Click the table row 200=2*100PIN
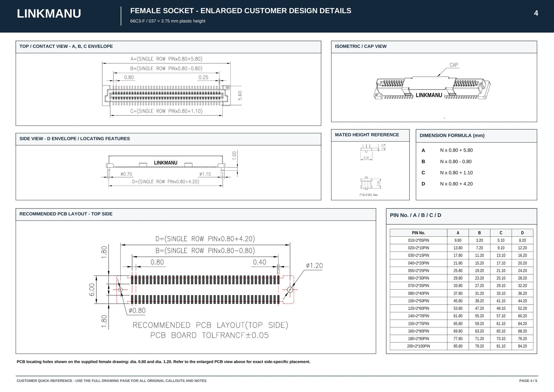 (x=461, y=346)
